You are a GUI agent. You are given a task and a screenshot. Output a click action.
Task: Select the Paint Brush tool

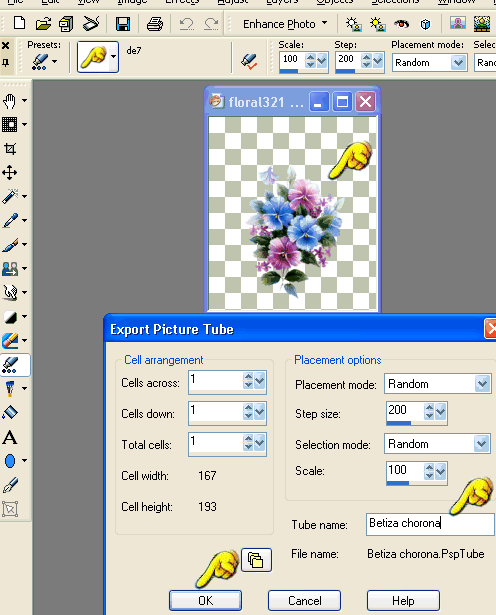point(10,245)
